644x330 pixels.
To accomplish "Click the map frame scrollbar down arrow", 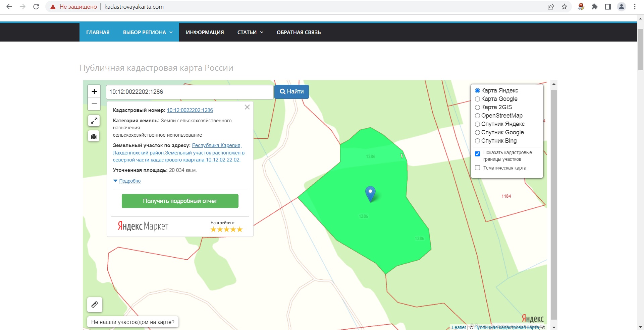I will pos(554,327).
